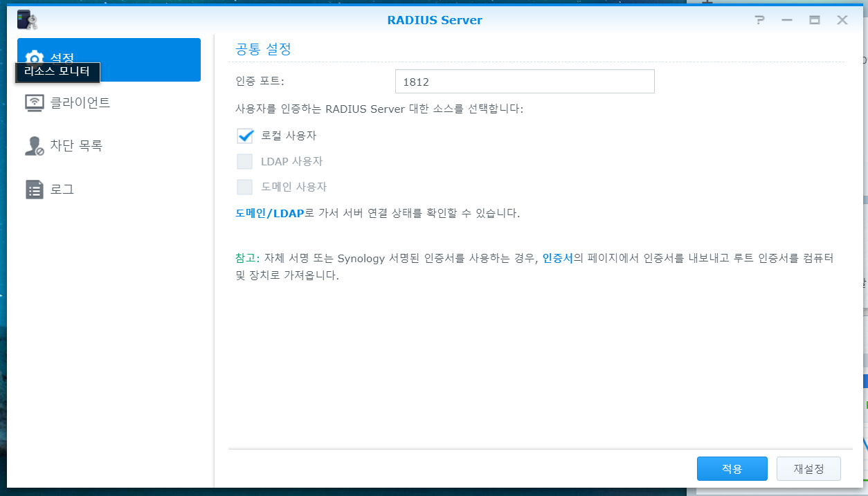
Task: Follow the 인증서 certificate link
Action: pos(557,259)
